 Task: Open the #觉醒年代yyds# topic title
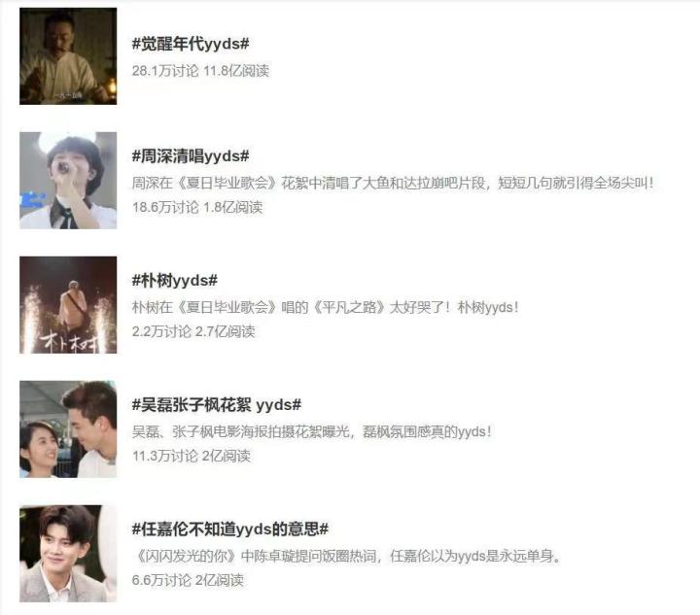(191, 44)
